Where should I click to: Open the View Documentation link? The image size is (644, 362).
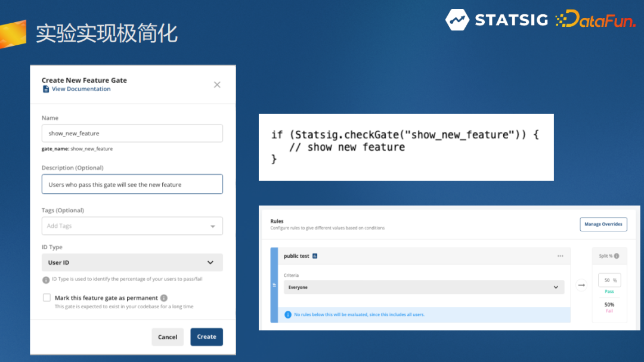pyautogui.click(x=81, y=89)
